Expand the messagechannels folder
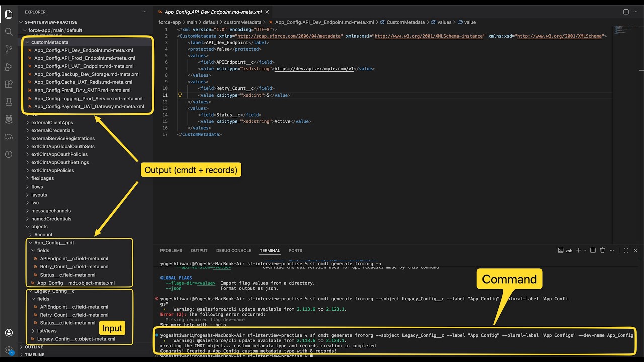This screenshot has height=362, width=644. pos(51,211)
